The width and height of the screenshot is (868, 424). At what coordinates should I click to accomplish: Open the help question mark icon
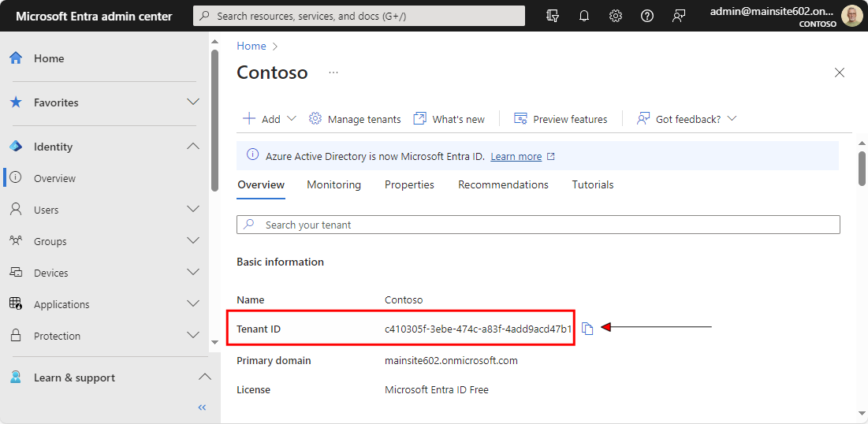point(647,16)
